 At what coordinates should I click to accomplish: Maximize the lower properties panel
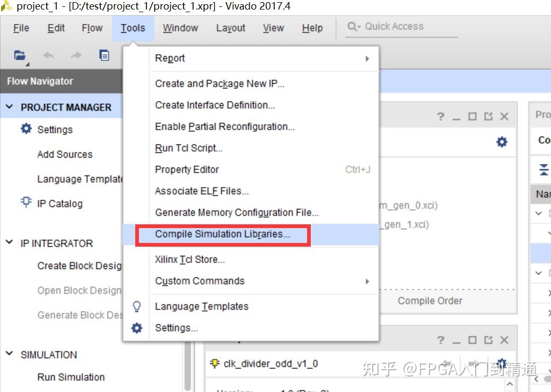click(473, 340)
